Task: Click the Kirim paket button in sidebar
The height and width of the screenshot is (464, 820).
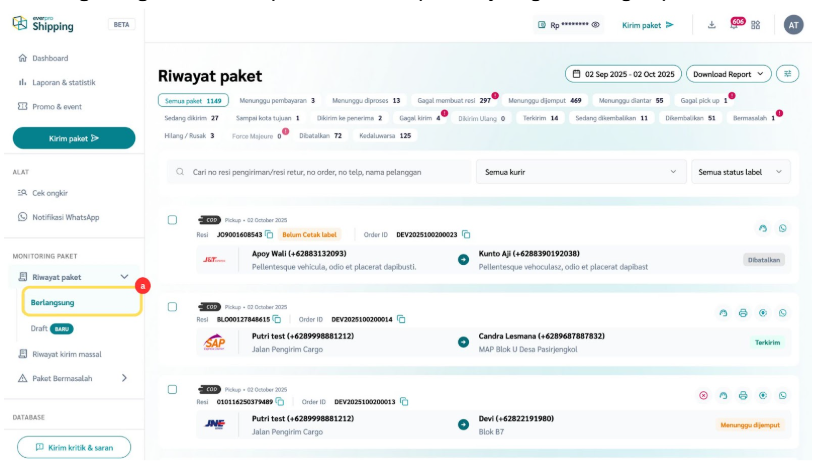Action: click(x=74, y=138)
